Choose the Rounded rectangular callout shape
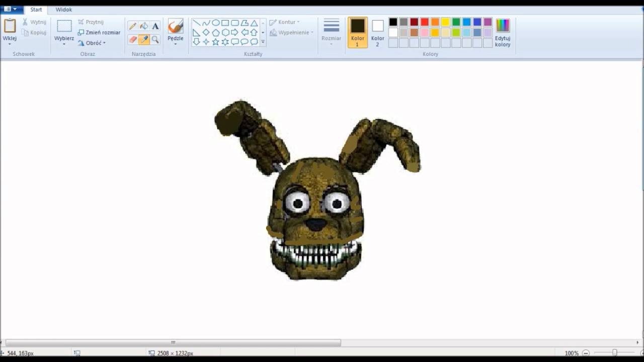This screenshot has width=644, height=362. point(234,42)
